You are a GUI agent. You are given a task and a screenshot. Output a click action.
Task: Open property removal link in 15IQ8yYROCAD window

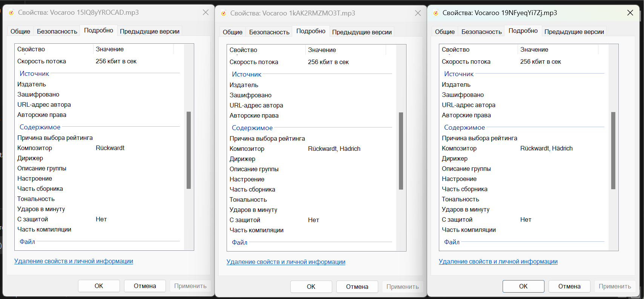click(74, 261)
